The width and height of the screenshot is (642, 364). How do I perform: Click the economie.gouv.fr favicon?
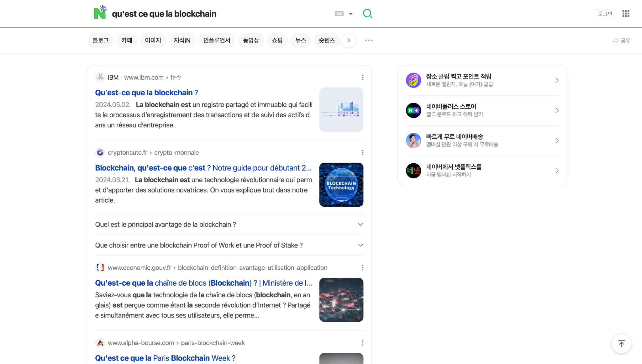(x=100, y=268)
